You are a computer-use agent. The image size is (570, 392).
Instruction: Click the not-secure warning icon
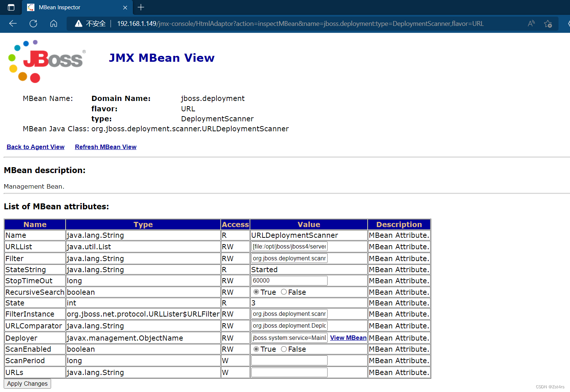[x=78, y=24]
